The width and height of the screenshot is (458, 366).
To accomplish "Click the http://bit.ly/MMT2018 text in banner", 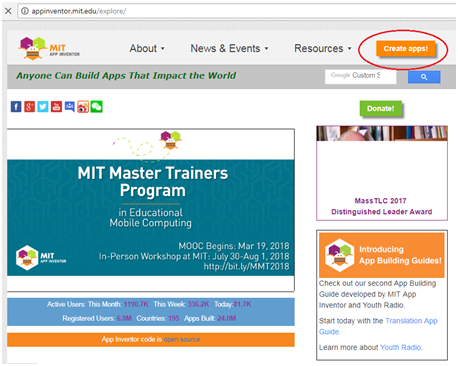I will pos(246,267).
